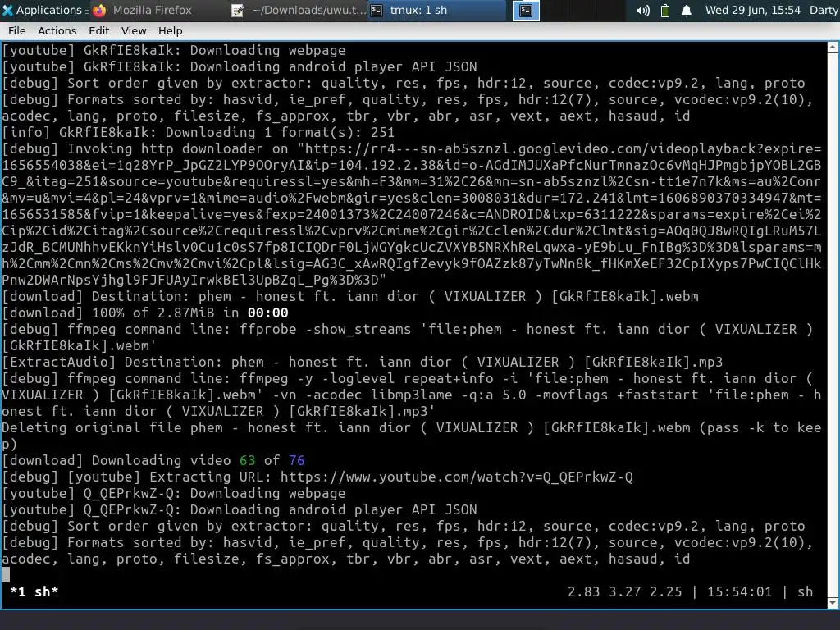Click the terminal vertical scrollbar track

(x=833, y=325)
